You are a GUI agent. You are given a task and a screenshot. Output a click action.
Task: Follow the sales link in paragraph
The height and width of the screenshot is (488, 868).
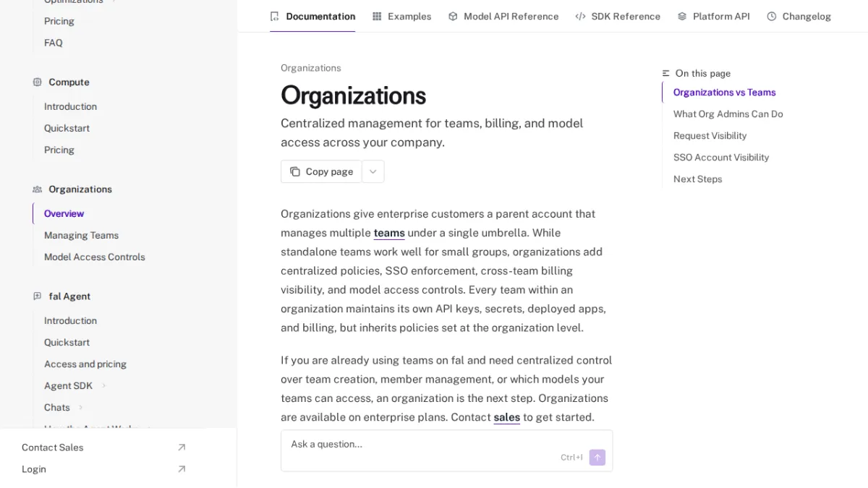507,417
